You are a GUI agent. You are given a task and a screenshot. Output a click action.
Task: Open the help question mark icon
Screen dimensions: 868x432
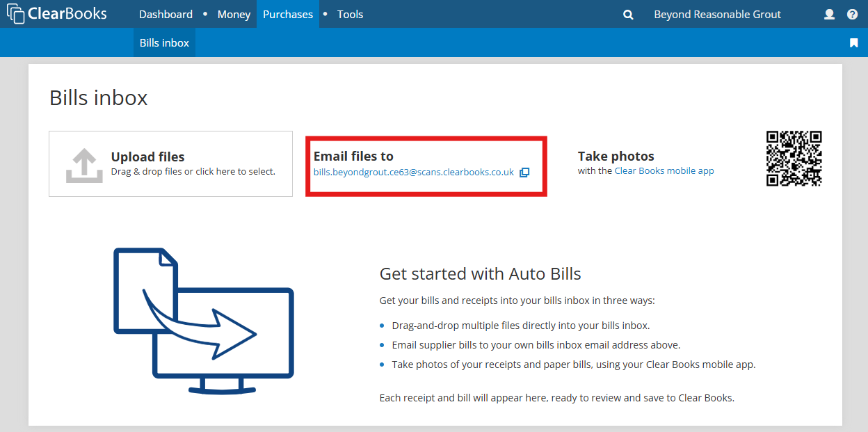(x=853, y=15)
